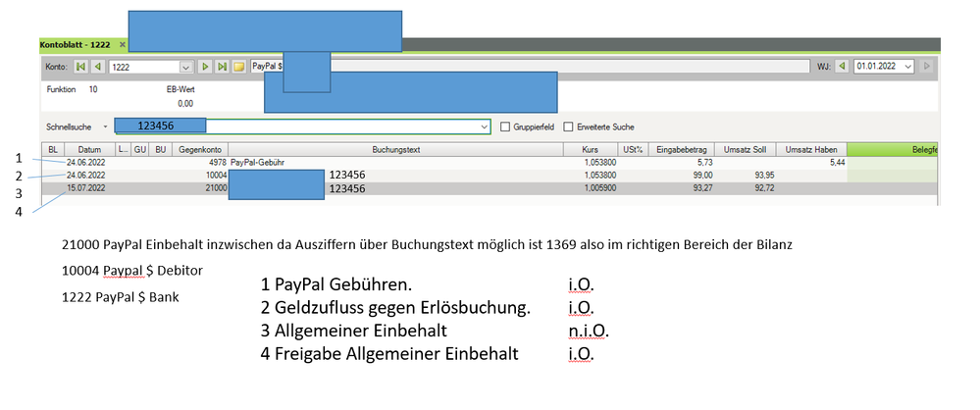
Task: Click the yellow note icon beside account navigation
Action: click(238, 67)
